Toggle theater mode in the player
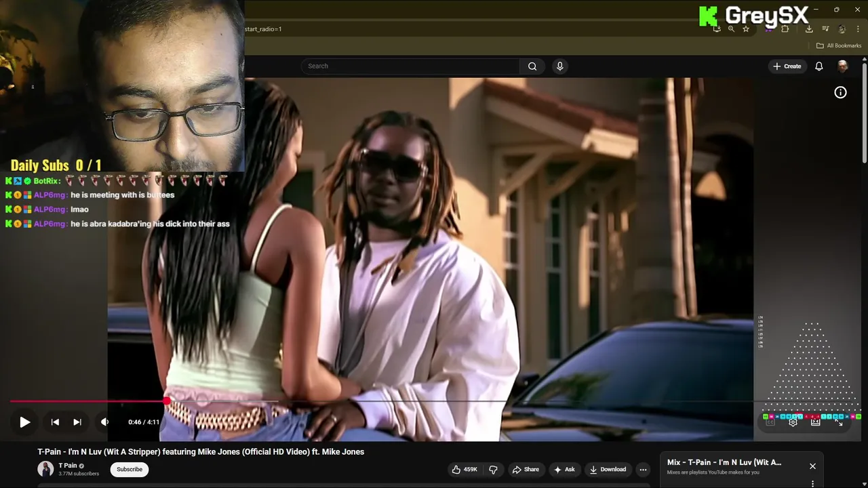 815,422
